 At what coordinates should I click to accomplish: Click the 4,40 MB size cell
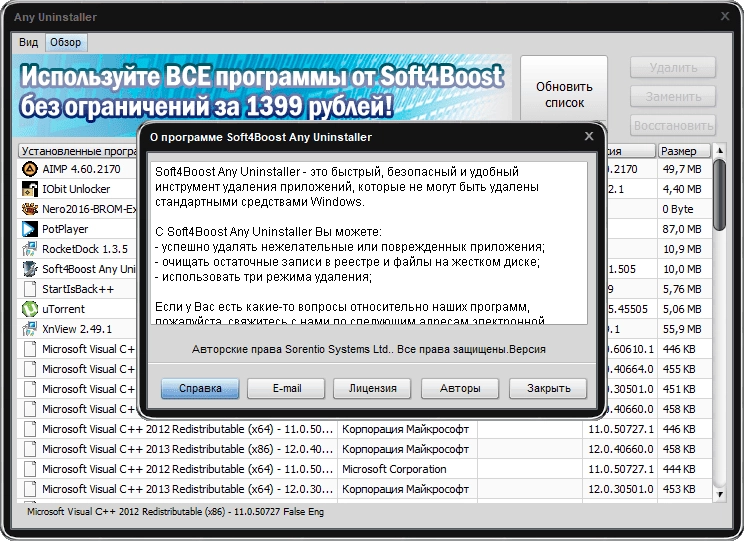pos(682,189)
